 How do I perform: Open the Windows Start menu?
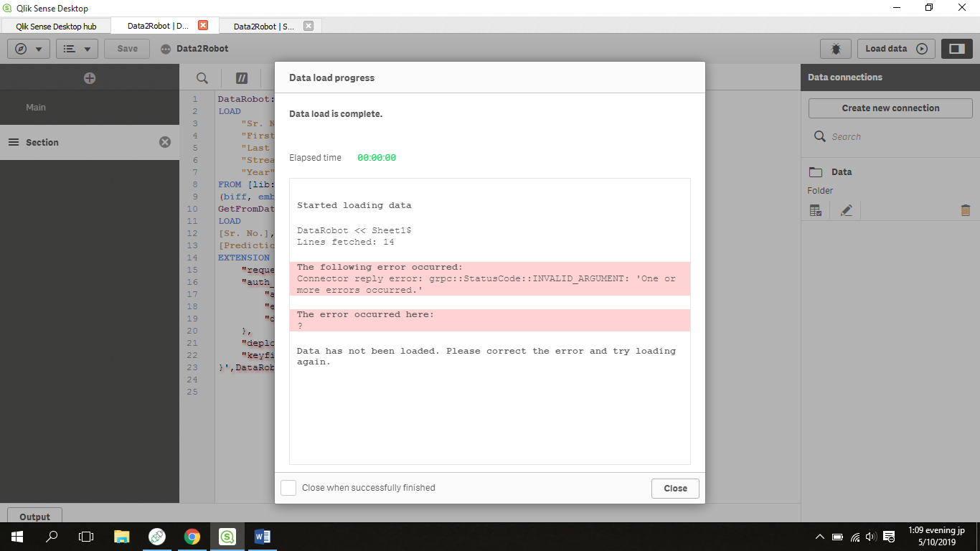(16, 536)
